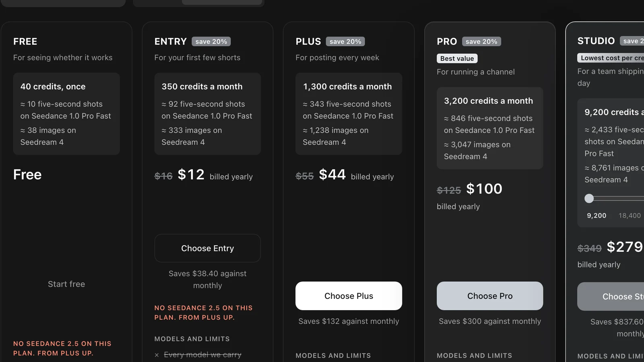644x362 pixels.
Task: Click the 350 credits a month box
Action: click(207, 114)
